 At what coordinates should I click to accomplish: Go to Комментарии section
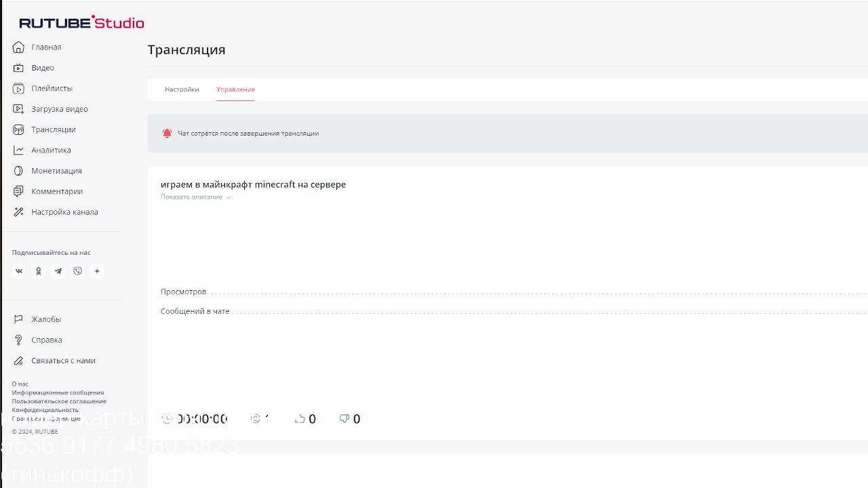click(57, 191)
